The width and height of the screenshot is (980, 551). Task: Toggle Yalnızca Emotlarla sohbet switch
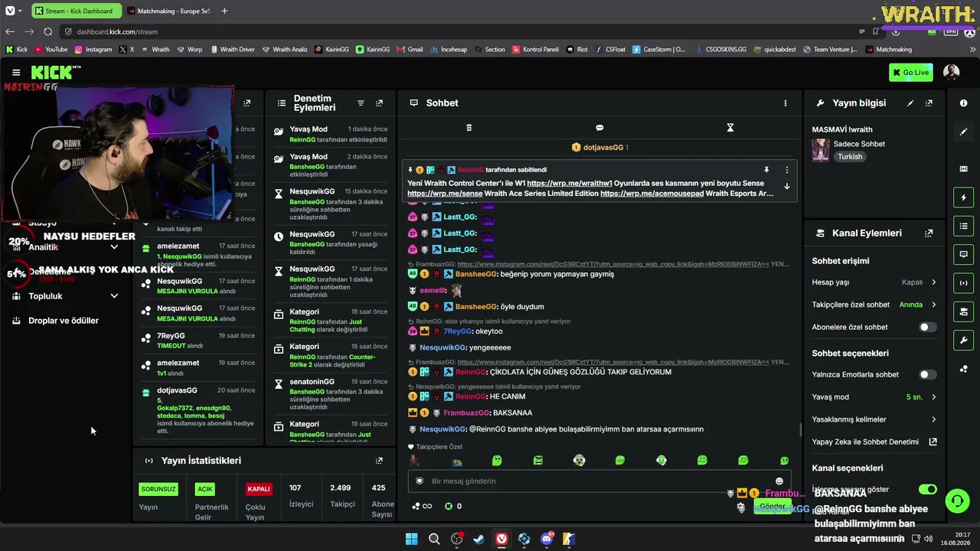(927, 375)
